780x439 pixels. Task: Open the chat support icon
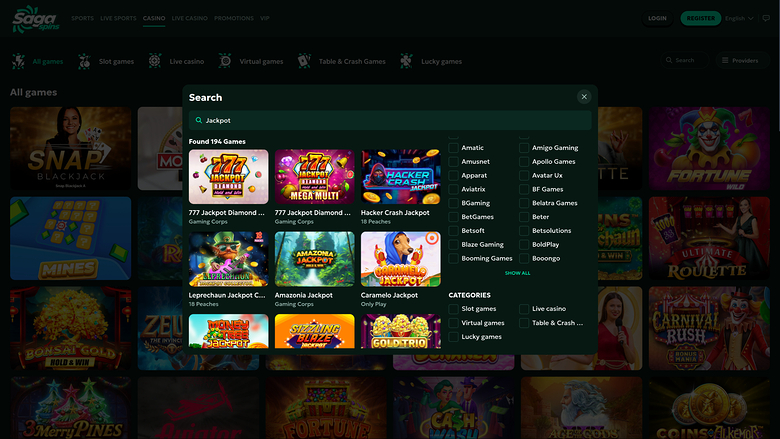pos(766,18)
